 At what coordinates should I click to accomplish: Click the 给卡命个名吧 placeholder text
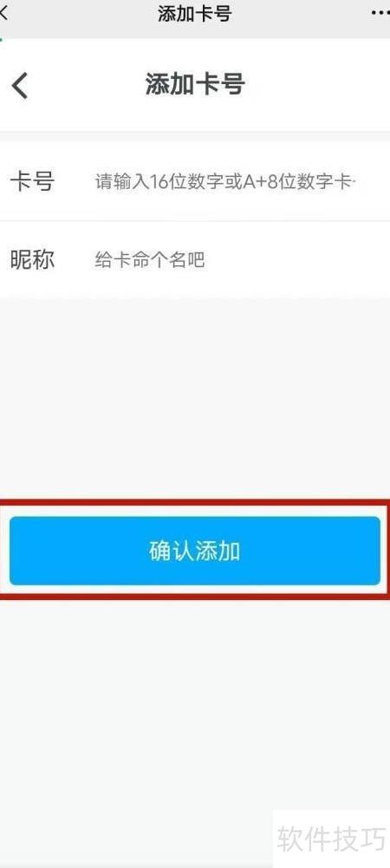click(x=150, y=259)
